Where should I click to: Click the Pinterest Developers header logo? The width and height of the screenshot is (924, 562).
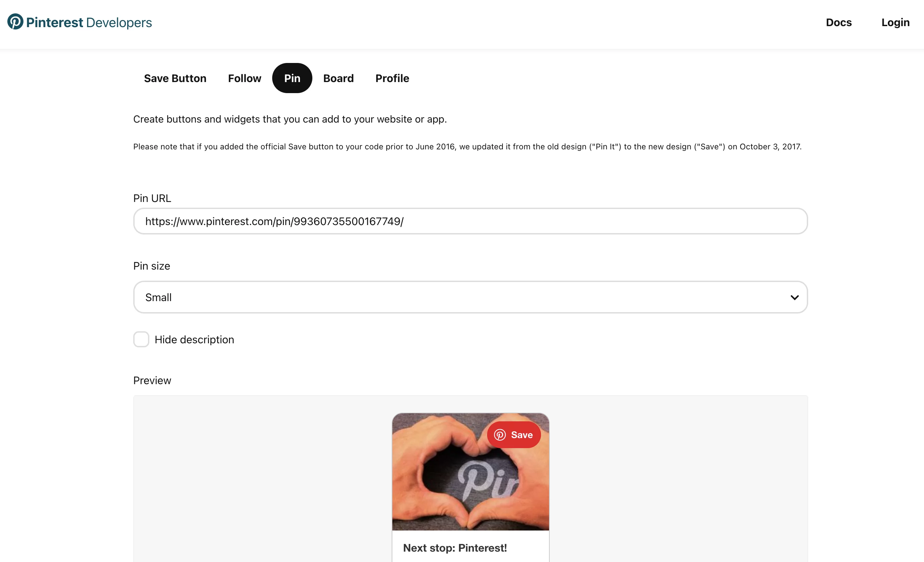coord(79,22)
